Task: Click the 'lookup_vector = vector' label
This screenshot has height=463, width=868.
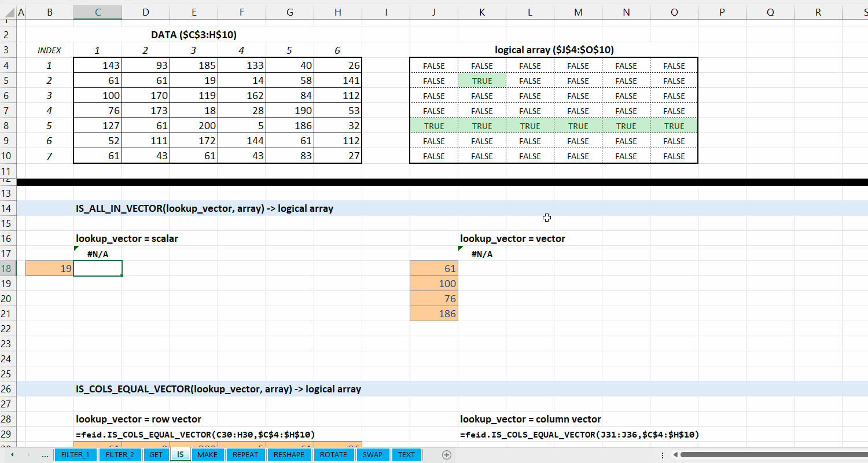Action: coord(513,238)
